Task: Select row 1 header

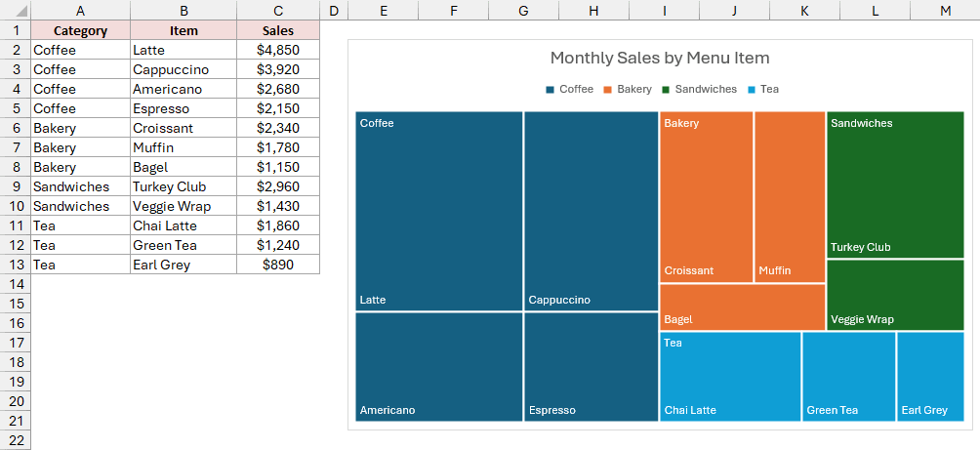Action: tap(15, 30)
